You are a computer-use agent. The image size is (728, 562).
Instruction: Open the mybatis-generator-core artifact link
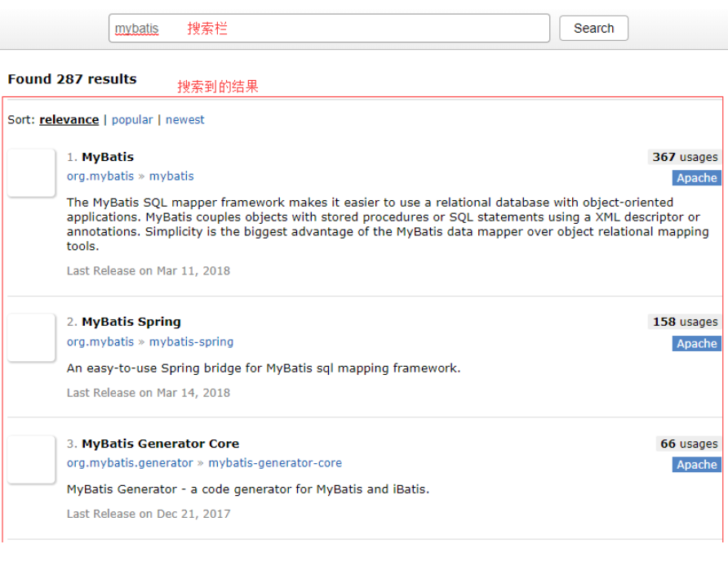tap(275, 463)
